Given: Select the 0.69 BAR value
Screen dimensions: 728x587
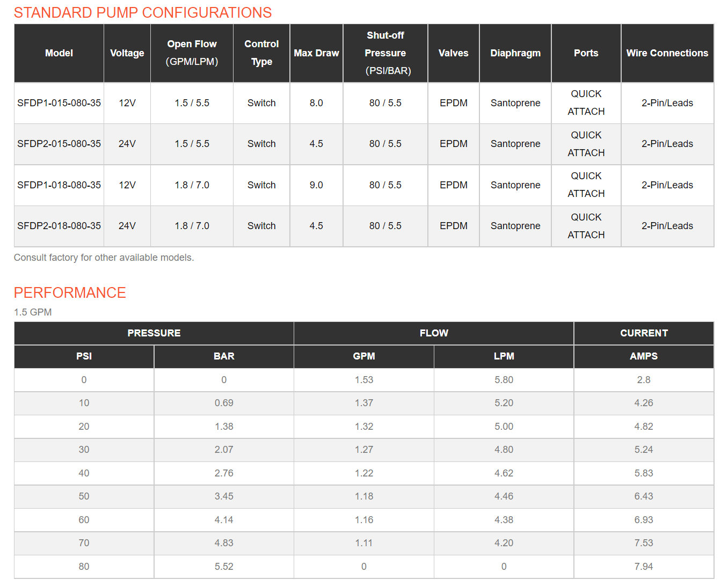Looking at the screenshot, I should (x=224, y=403).
